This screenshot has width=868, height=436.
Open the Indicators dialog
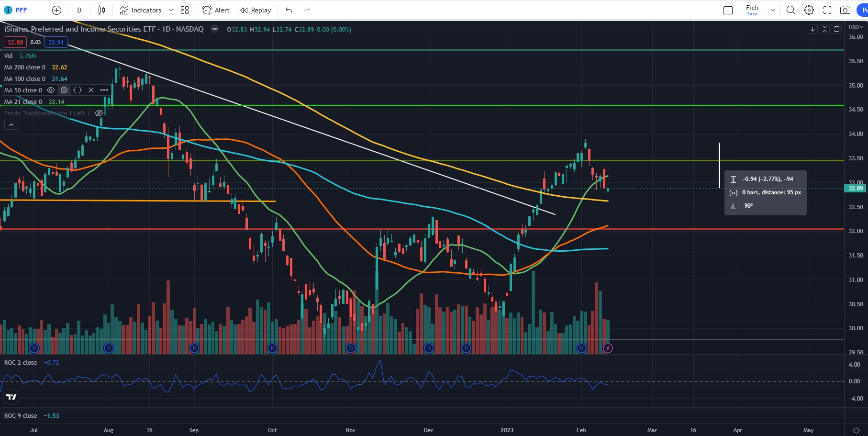click(140, 10)
